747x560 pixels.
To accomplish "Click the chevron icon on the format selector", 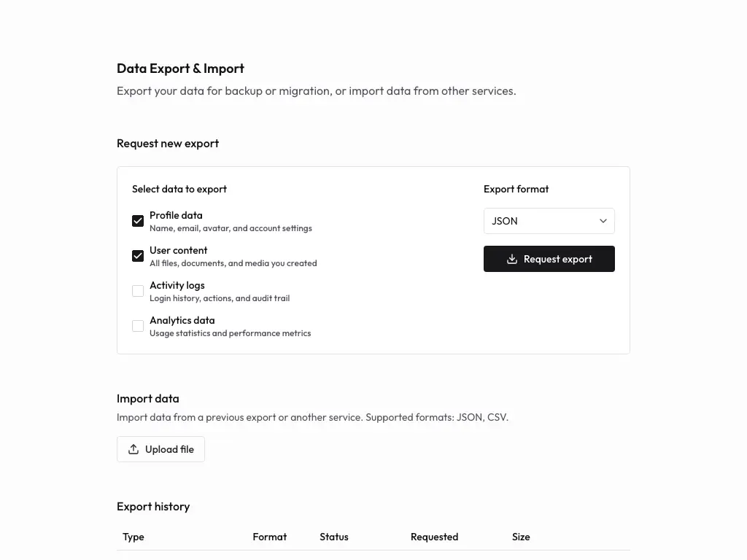I will click(603, 221).
